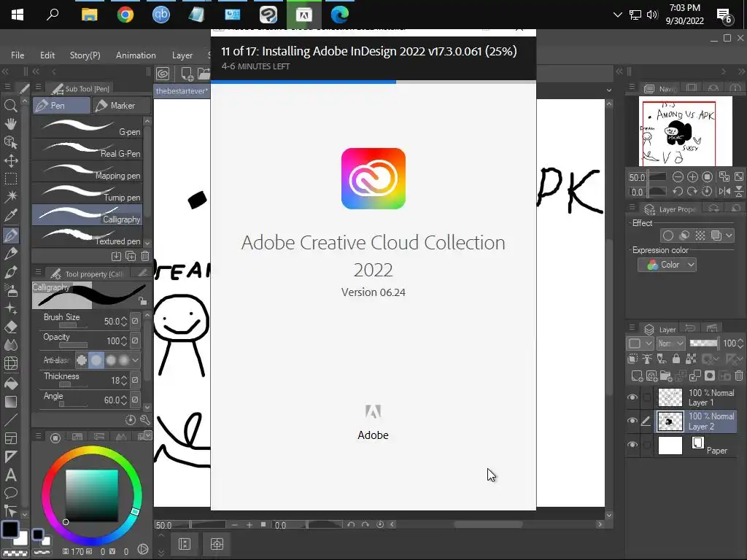The width and height of the screenshot is (747, 560).
Task: Expand Windows system tray hidden icons
Action: click(x=617, y=15)
